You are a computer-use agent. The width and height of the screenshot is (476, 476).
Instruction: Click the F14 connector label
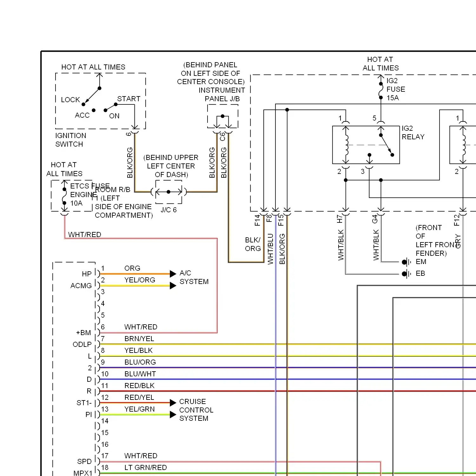257,220
